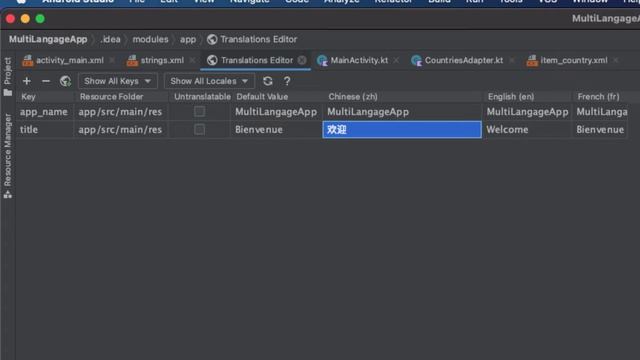Click the Untranslatable column header
Image resolution: width=640 pixels, height=360 pixels.
click(201, 97)
